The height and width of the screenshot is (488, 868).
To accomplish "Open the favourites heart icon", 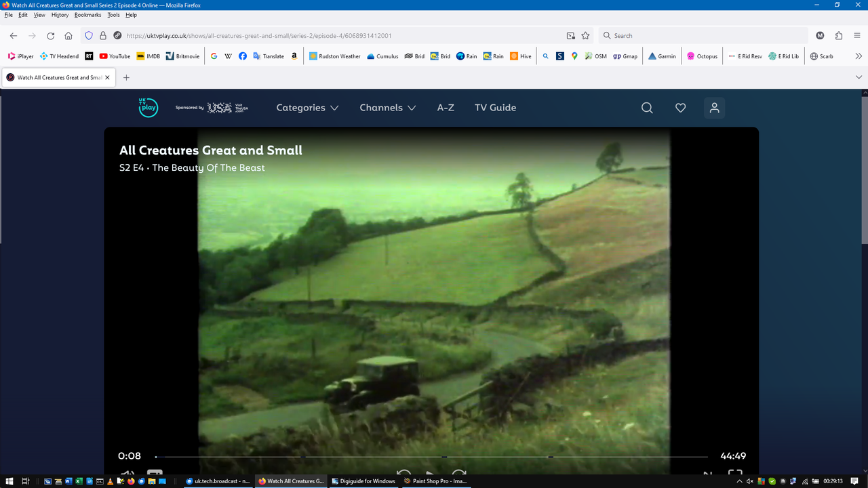I will tap(680, 108).
